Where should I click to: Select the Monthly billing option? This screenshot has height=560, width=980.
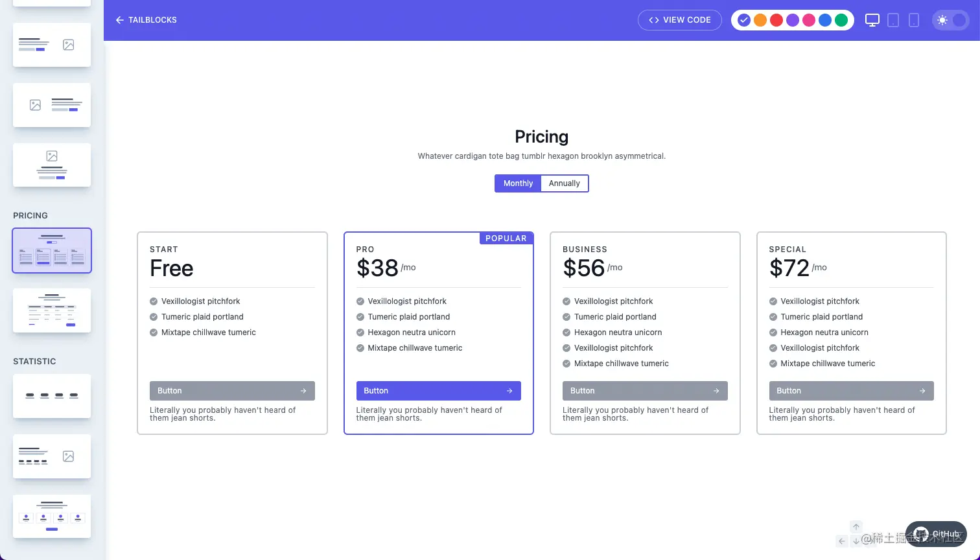coord(518,183)
